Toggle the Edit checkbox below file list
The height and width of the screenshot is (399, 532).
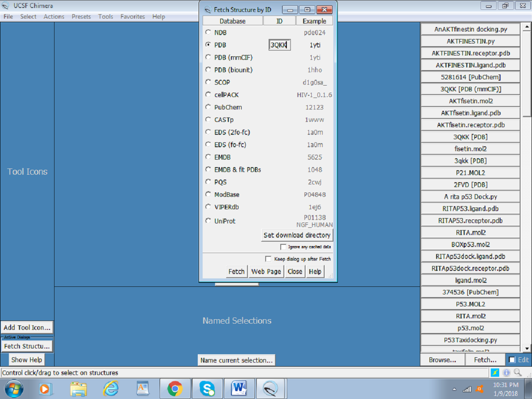[512, 360]
